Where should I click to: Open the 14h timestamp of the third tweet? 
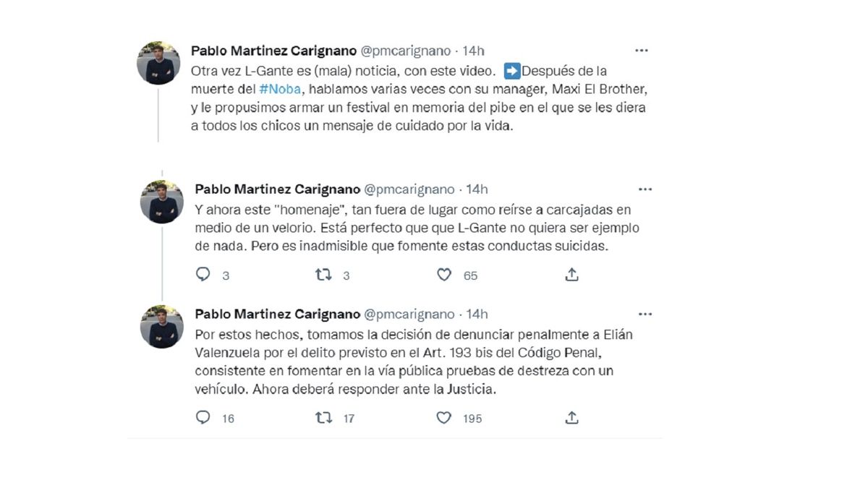pyautogui.click(x=477, y=314)
